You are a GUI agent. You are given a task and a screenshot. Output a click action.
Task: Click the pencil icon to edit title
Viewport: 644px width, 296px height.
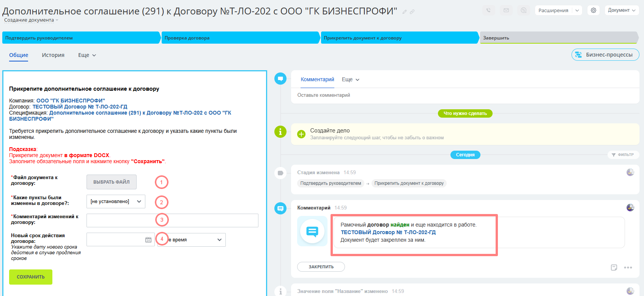405,12
